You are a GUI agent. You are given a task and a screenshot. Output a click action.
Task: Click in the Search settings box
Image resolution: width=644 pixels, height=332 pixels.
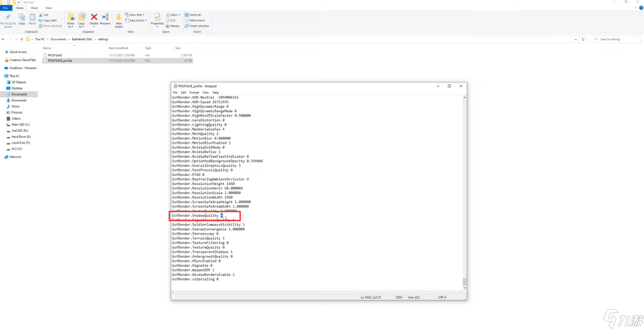pos(615,39)
